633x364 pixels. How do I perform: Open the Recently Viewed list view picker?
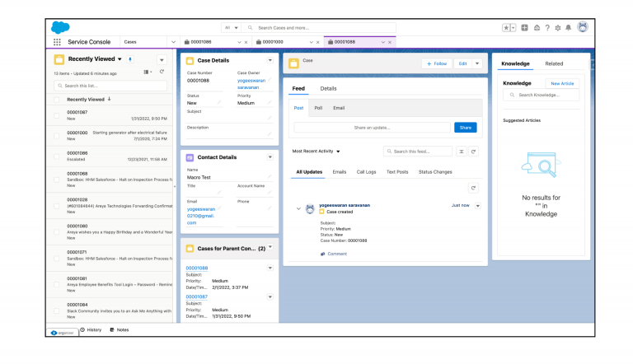click(x=120, y=59)
